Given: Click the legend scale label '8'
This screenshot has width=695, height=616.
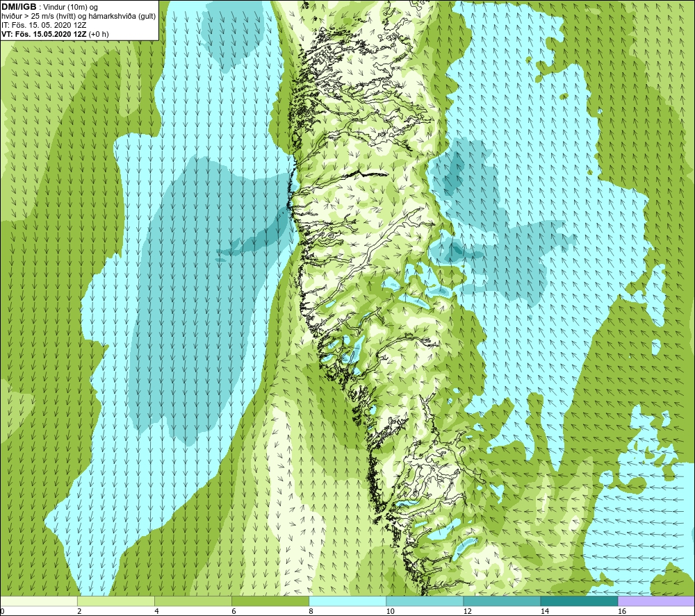Looking at the screenshot, I should [311, 612].
